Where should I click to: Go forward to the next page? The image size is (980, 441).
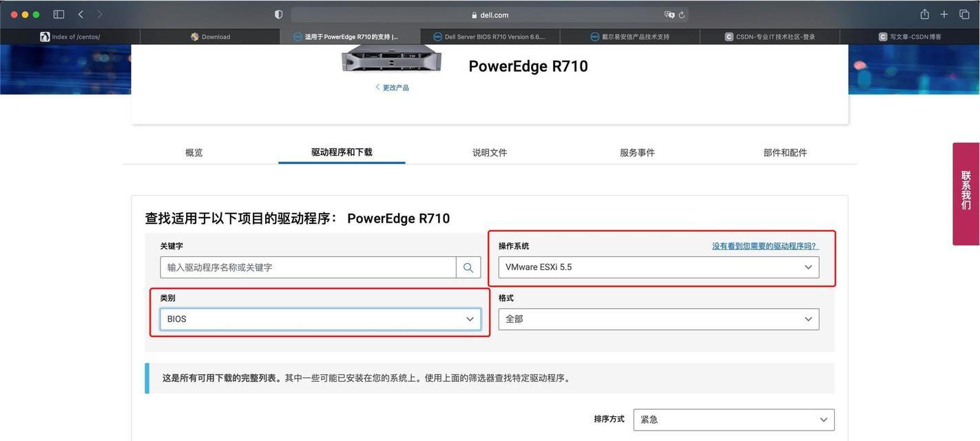click(100, 14)
